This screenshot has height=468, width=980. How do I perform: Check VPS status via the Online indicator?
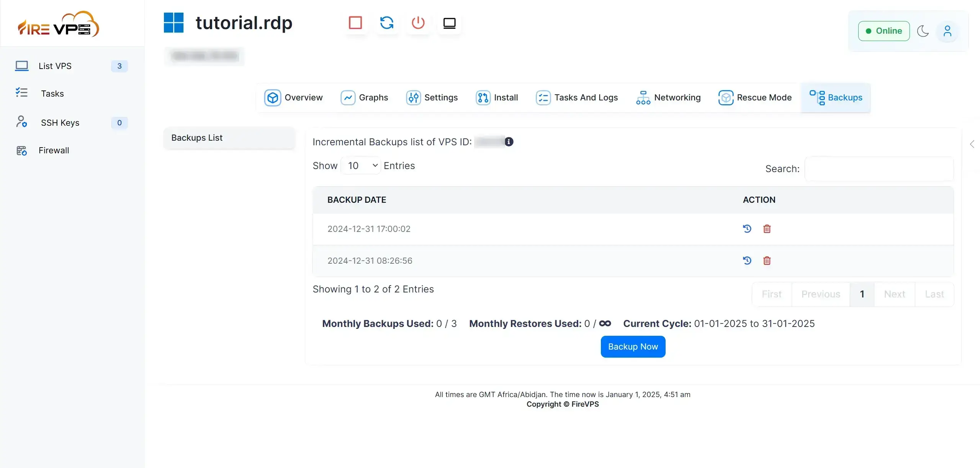click(883, 31)
